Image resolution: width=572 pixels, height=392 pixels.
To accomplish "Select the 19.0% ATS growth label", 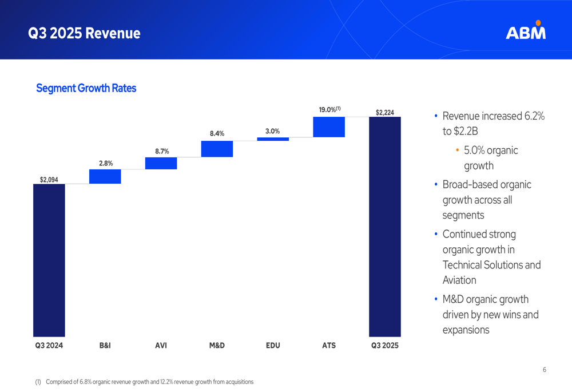I will (x=329, y=109).
